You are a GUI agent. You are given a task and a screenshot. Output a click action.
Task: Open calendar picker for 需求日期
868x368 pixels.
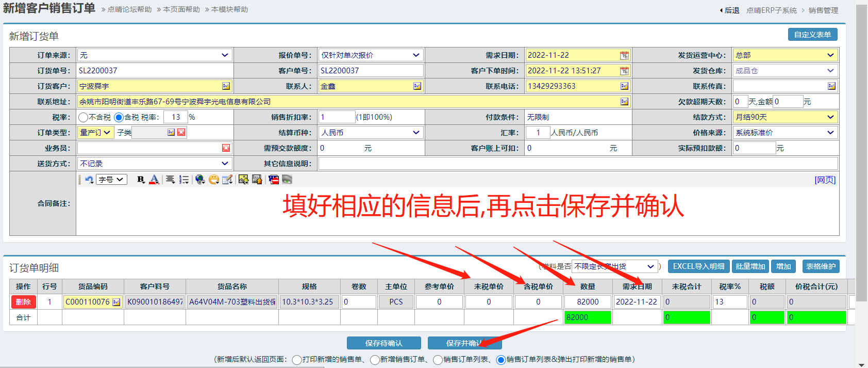coord(624,55)
